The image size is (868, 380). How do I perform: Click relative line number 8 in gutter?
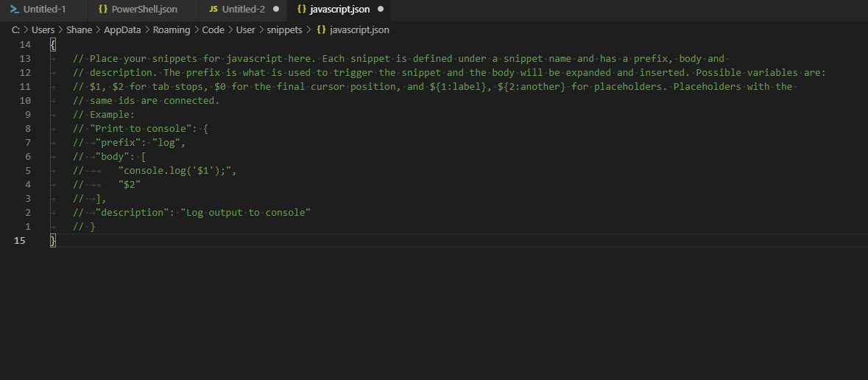tap(28, 129)
